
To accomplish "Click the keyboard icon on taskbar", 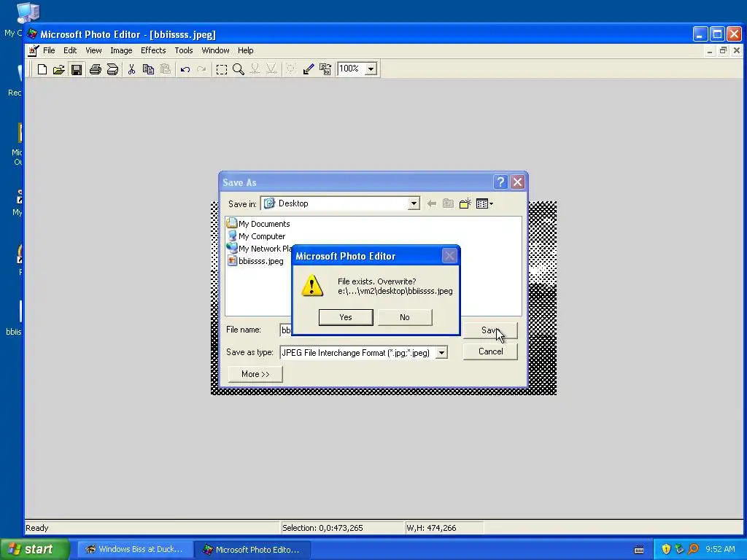I will [x=639, y=550].
